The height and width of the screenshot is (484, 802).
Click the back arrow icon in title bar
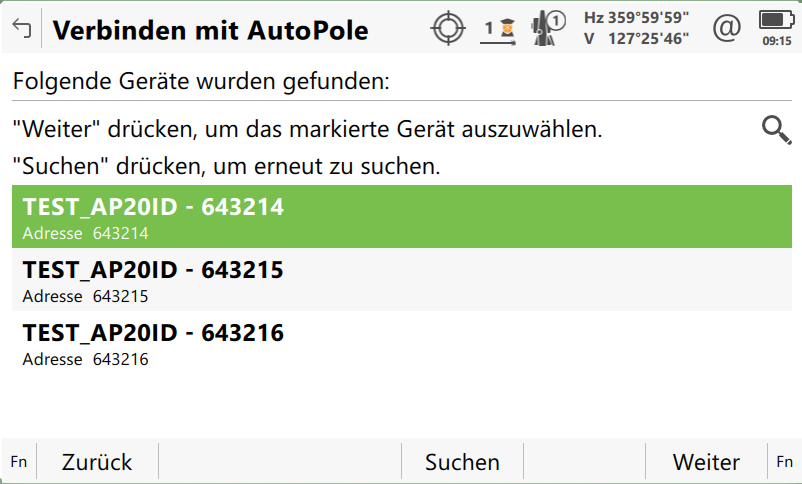click(x=21, y=28)
